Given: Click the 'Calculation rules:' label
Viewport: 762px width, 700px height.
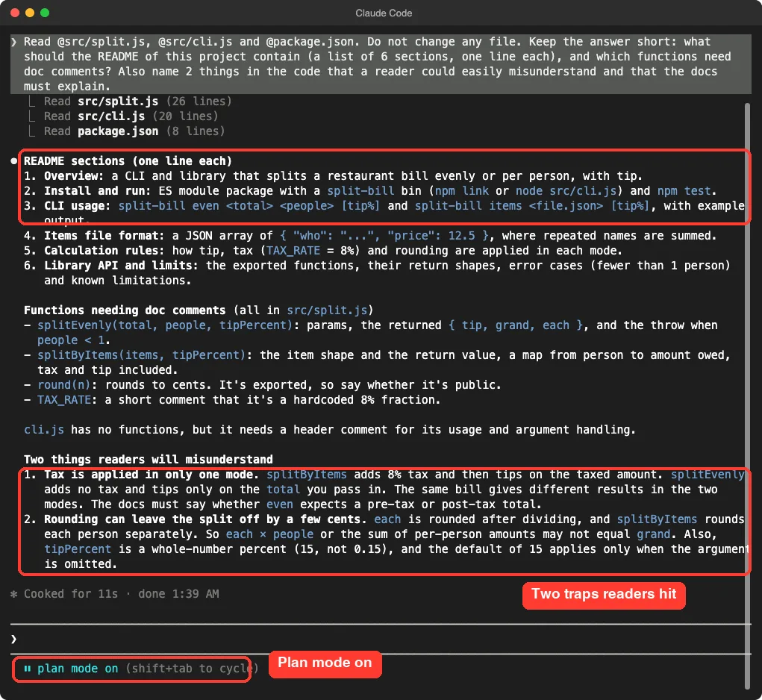Looking at the screenshot, I should [104, 251].
